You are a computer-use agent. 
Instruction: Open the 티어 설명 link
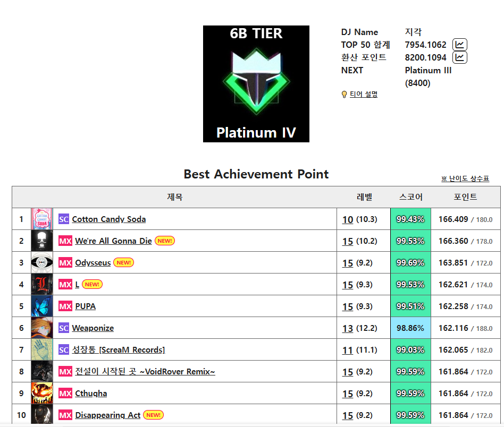click(364, 95)
